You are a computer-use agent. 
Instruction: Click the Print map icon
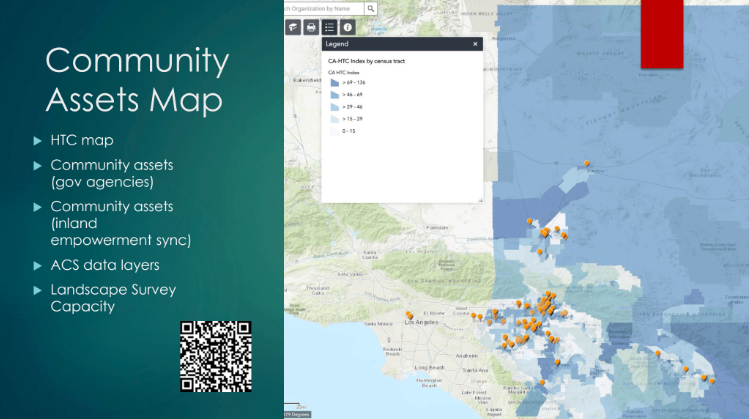point(312,28)
